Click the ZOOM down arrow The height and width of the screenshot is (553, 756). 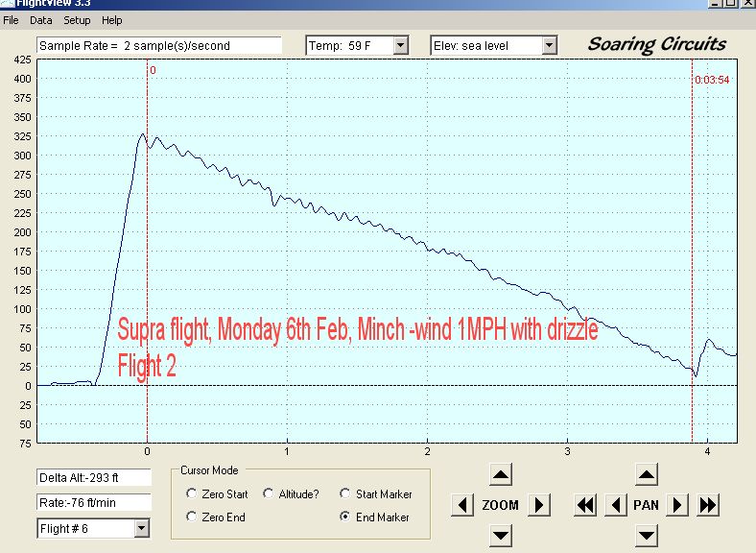point(501,535)
